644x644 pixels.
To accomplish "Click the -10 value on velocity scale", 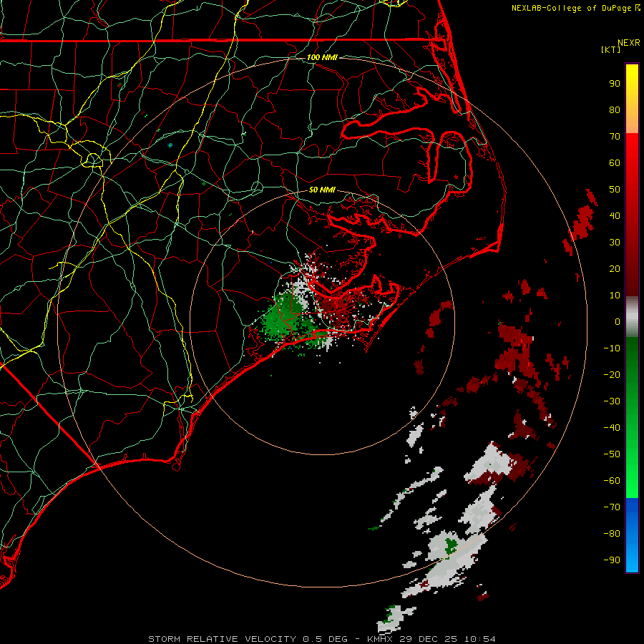I will (612, 348).
